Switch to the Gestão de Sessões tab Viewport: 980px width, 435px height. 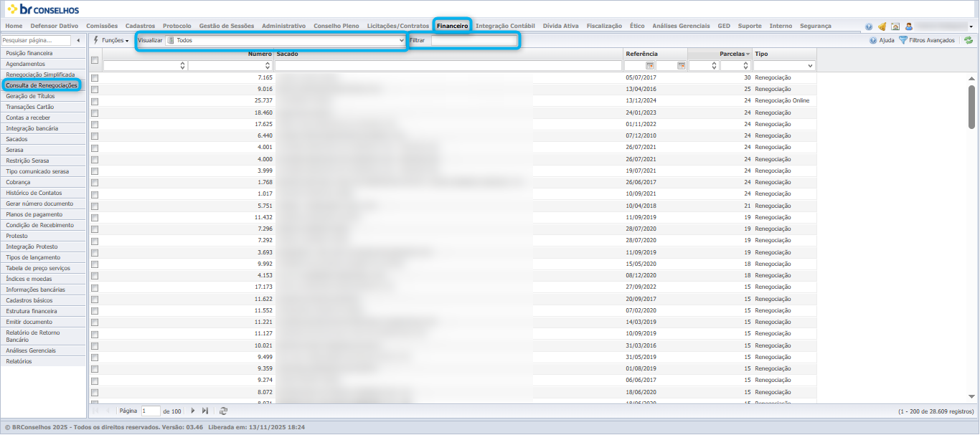227,26
